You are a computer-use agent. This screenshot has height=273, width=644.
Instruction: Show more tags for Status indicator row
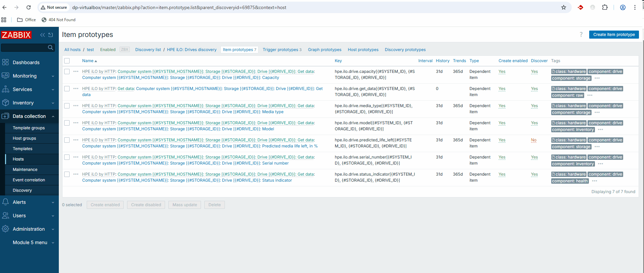tap(594, 181)
